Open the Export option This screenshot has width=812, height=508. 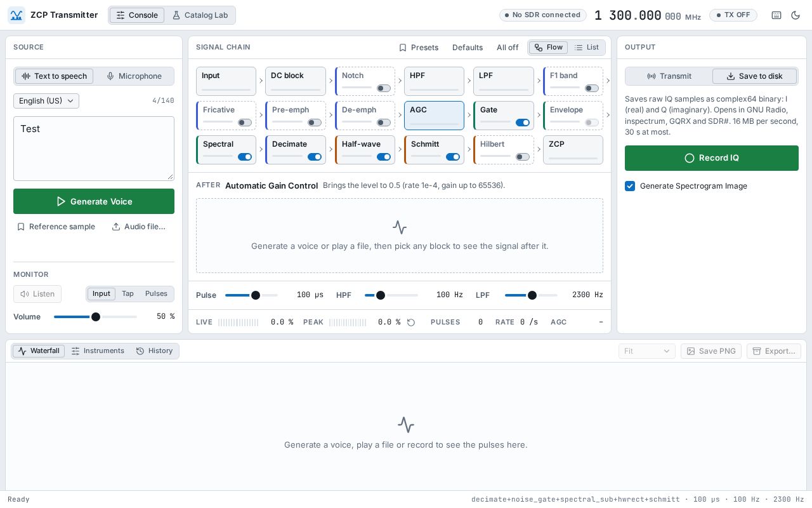click(x=774, y=351)
